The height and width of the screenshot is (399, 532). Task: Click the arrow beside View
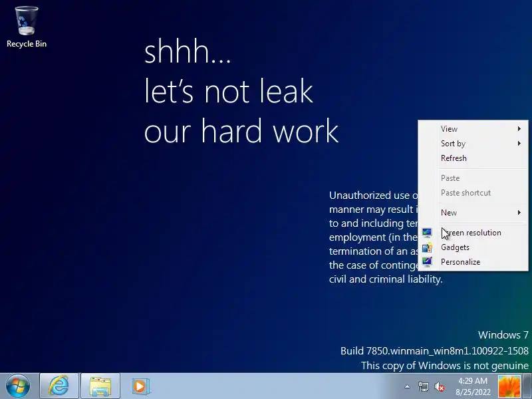[519, 129]
